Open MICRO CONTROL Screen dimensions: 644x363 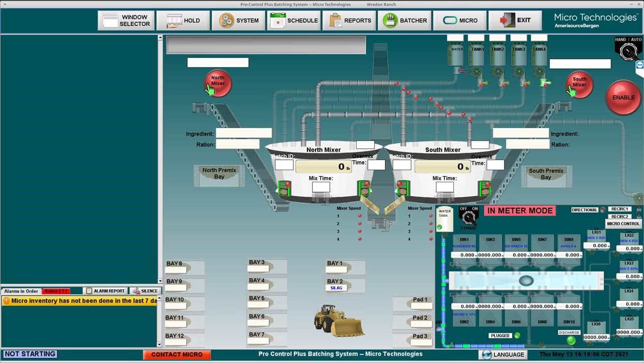point(623,224)
